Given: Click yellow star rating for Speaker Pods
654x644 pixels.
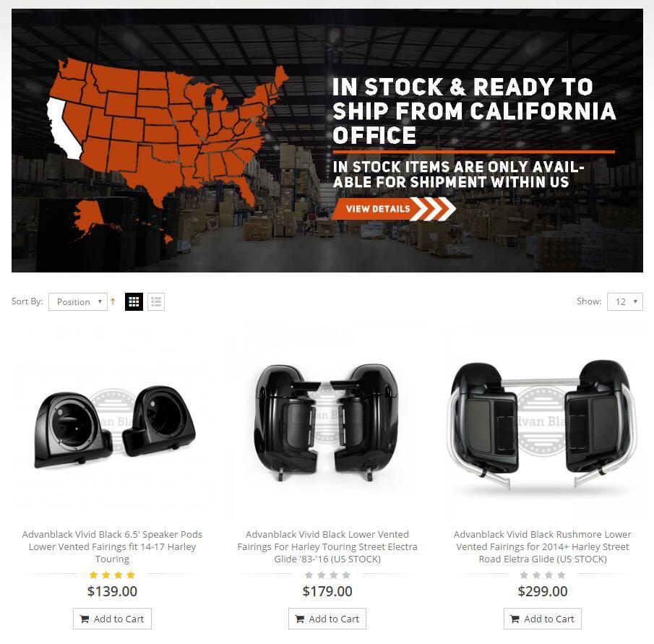Looking at the screenshot, I should pos(112,575).
